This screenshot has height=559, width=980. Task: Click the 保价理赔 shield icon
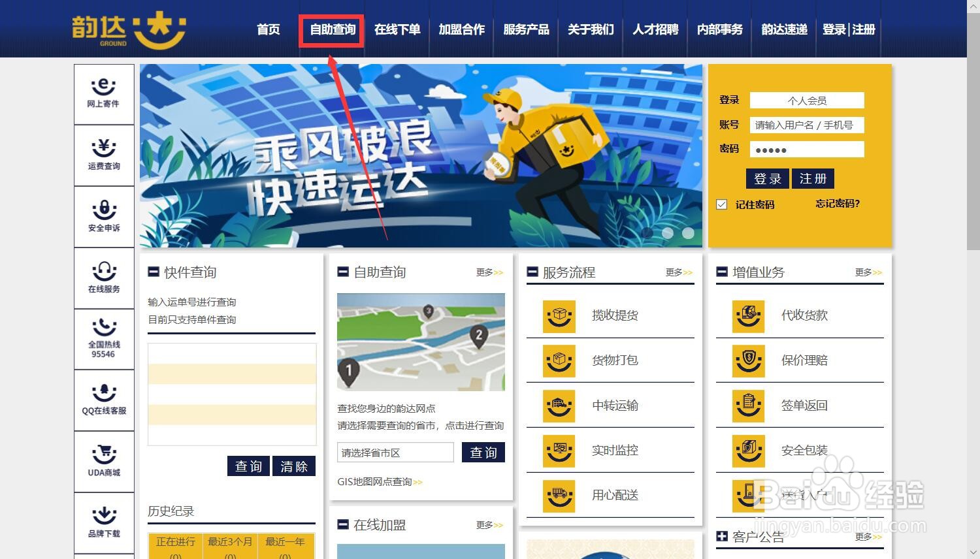tap(749, 361)
